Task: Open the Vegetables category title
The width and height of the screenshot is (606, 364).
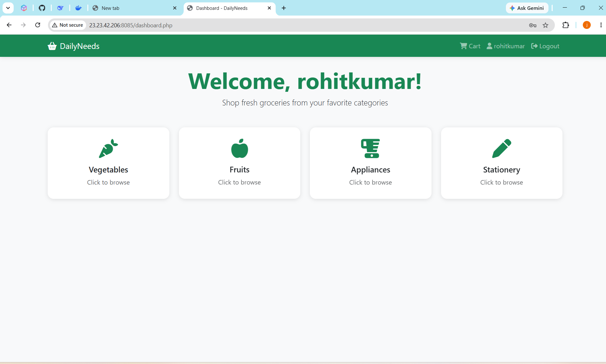Action: (x=108, y=170)
